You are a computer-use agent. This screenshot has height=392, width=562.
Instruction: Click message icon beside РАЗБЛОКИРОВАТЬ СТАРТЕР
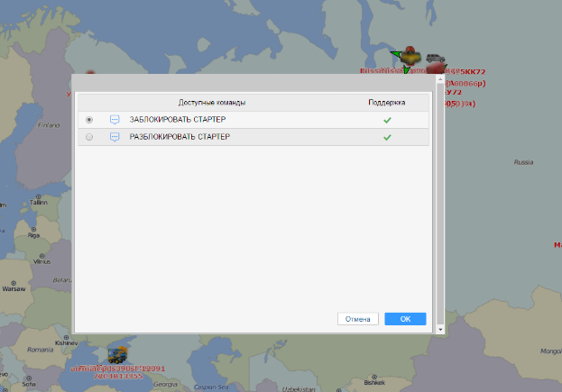click(115, 137)
